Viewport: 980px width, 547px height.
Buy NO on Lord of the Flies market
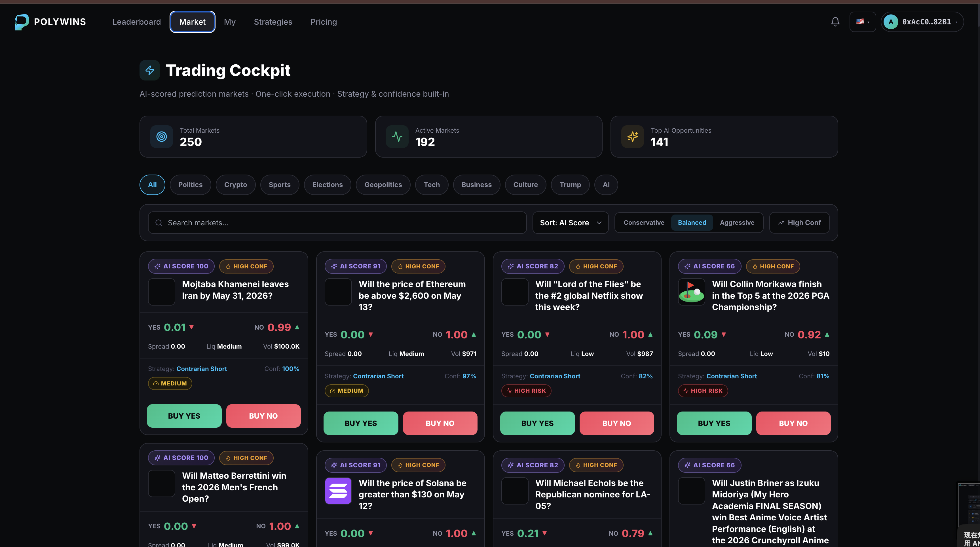click(x=617, y=423)
